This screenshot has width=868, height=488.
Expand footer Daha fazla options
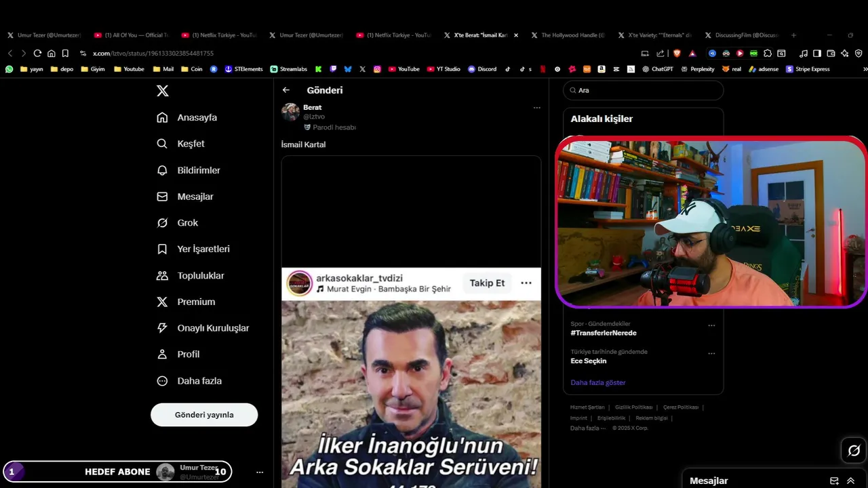click(588, 428)
